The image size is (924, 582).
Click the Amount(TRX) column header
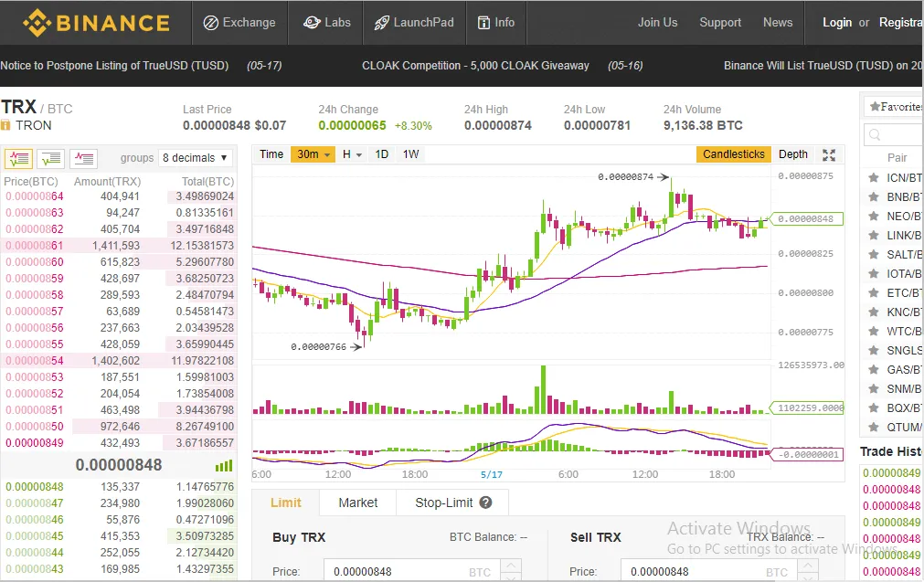coord(107,182)
